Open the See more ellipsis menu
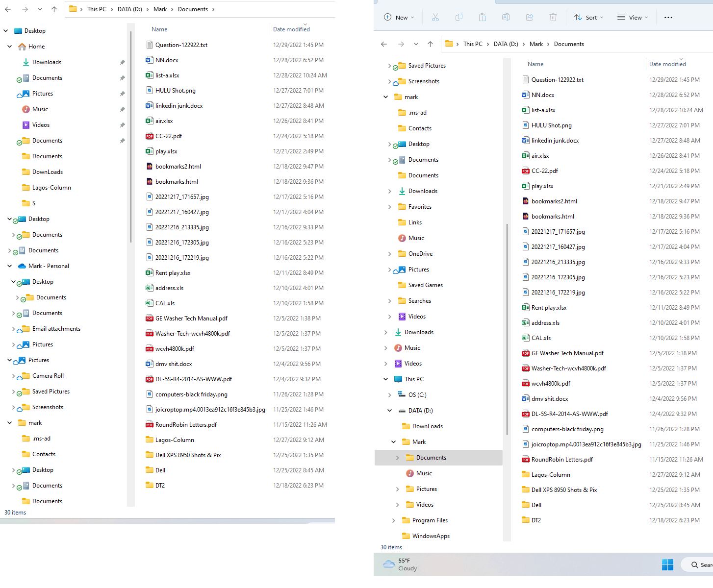Image resolution: width=713 pixels, height=588 pixels. (x=668, y=17)
